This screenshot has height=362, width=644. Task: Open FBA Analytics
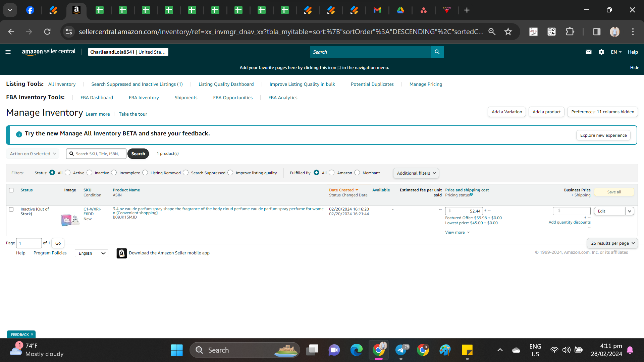[283, 98]
